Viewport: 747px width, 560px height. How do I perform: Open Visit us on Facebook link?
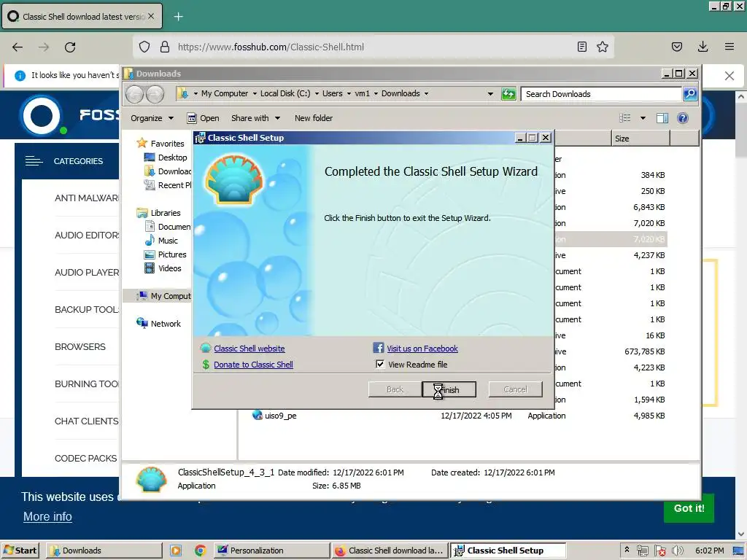coord(422,349)
